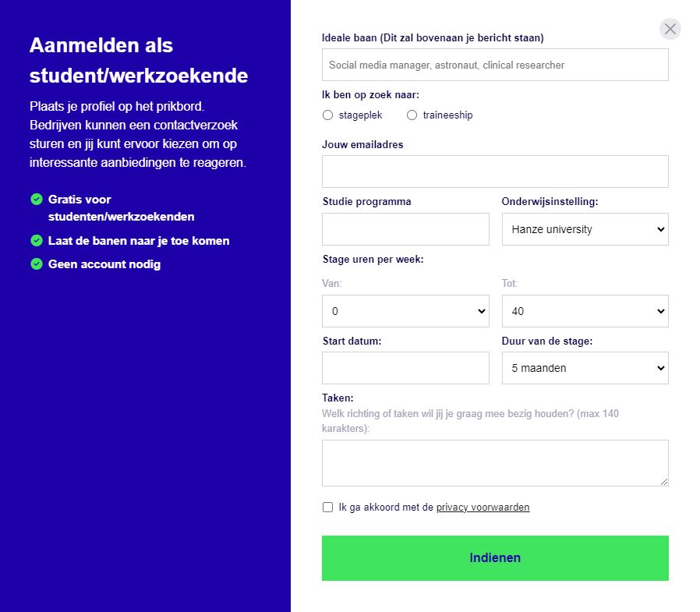
Task: Close the signup dialog with X icon
Action: click(670, 29)
